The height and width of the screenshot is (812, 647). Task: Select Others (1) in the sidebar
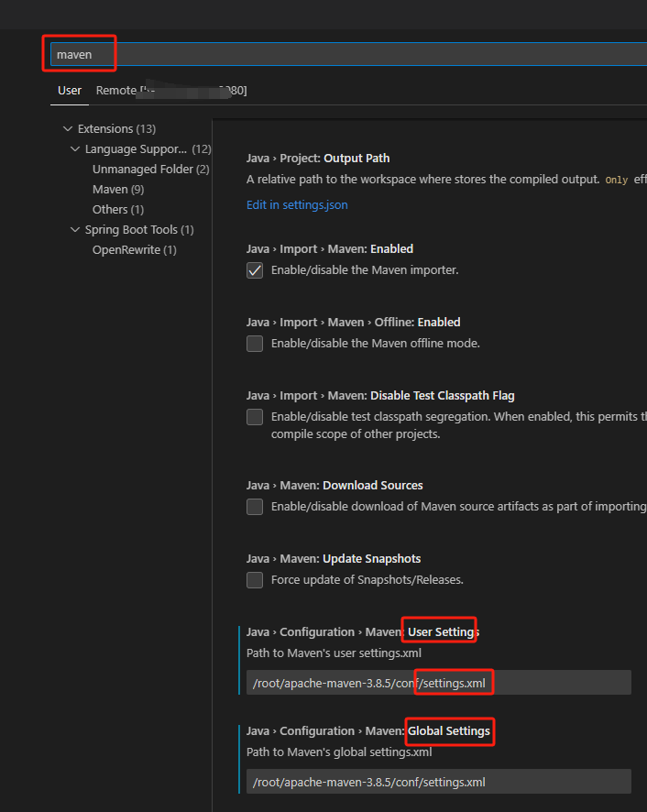tap(117, 209)
